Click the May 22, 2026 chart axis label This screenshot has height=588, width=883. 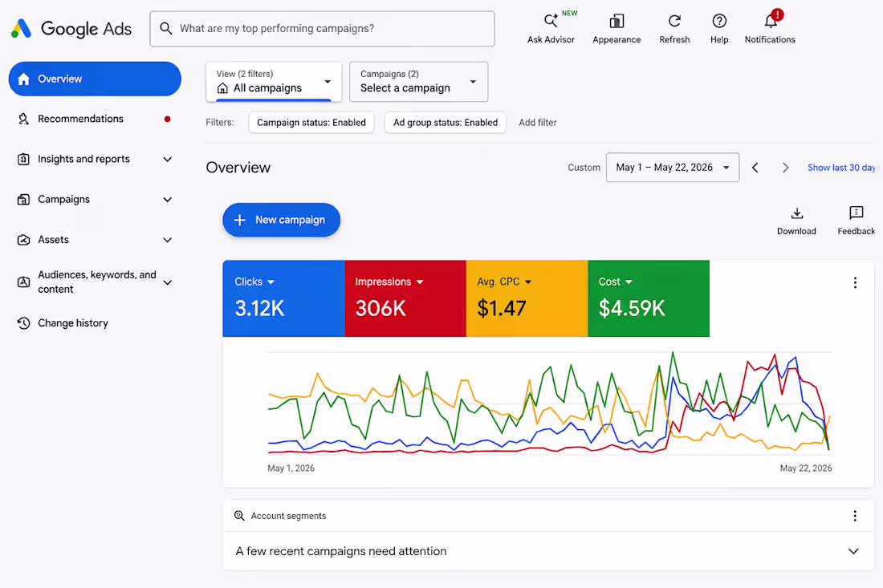(806, 468)
